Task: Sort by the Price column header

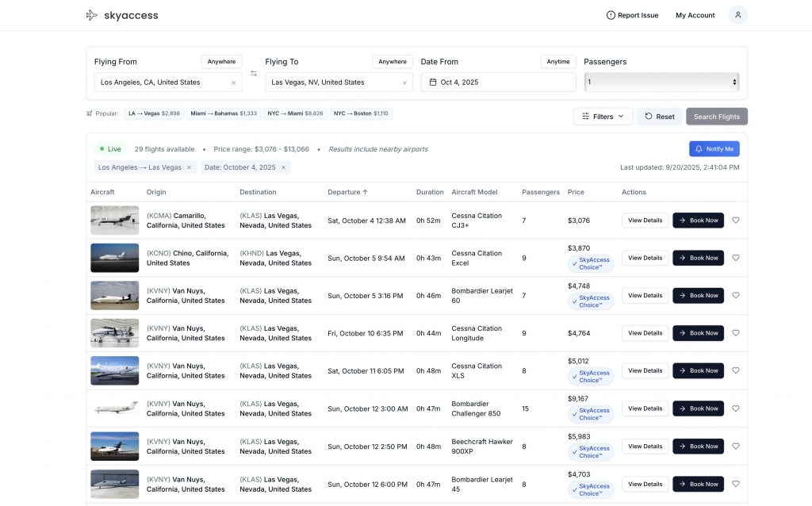Action: point(576,192)
